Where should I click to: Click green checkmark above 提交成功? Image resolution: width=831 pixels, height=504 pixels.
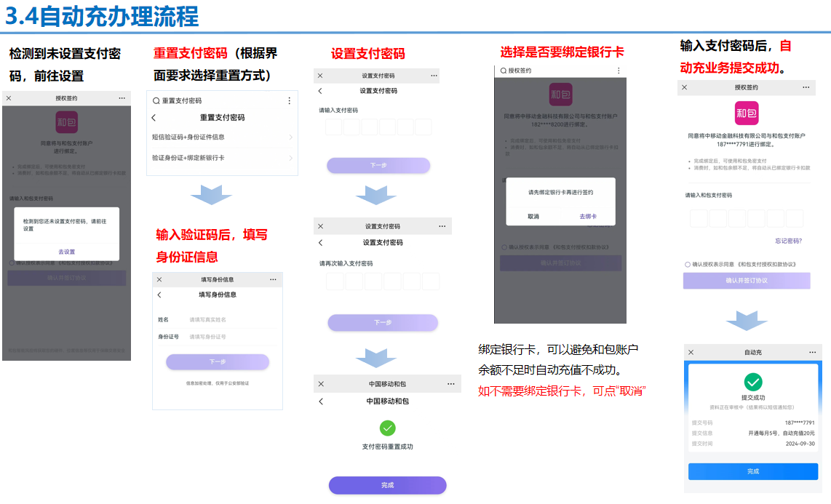click(x=753, y=382)
